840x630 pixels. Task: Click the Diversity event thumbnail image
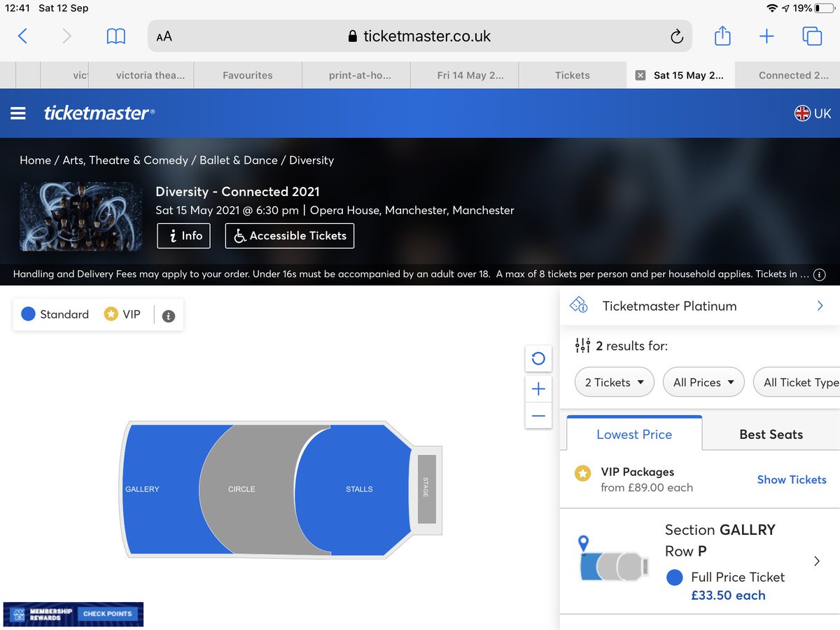pyautogui.click(x=82, y=216)
